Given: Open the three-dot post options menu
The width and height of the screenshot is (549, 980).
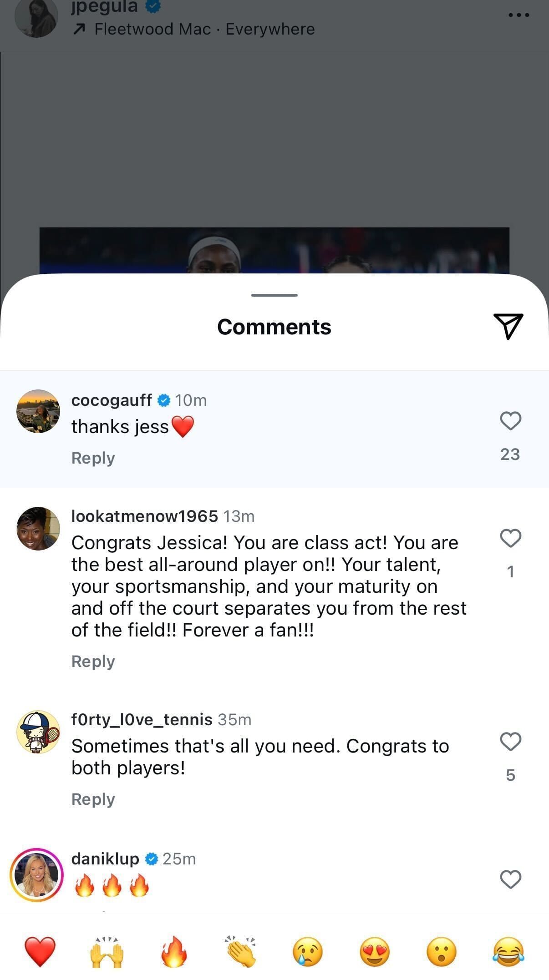Looking at the screenshot, I should point(518,15).
